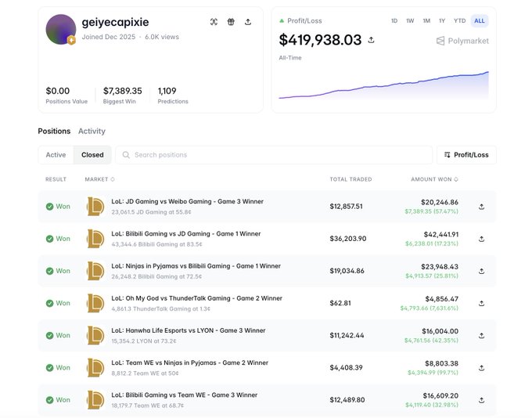This screenshot has width=532, height=418.
Task: Click Won check icon for Hanwha Life row
Action: 49,336
